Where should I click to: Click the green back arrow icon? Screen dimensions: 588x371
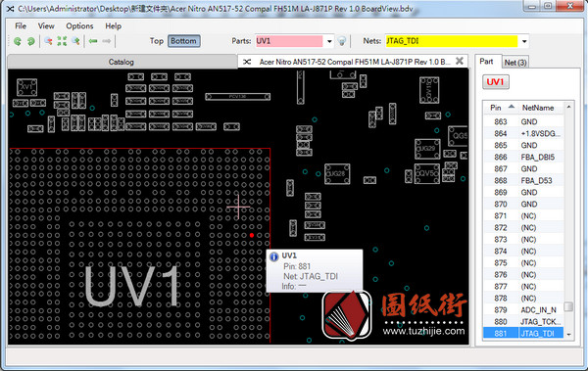click(x=93, y=41)
